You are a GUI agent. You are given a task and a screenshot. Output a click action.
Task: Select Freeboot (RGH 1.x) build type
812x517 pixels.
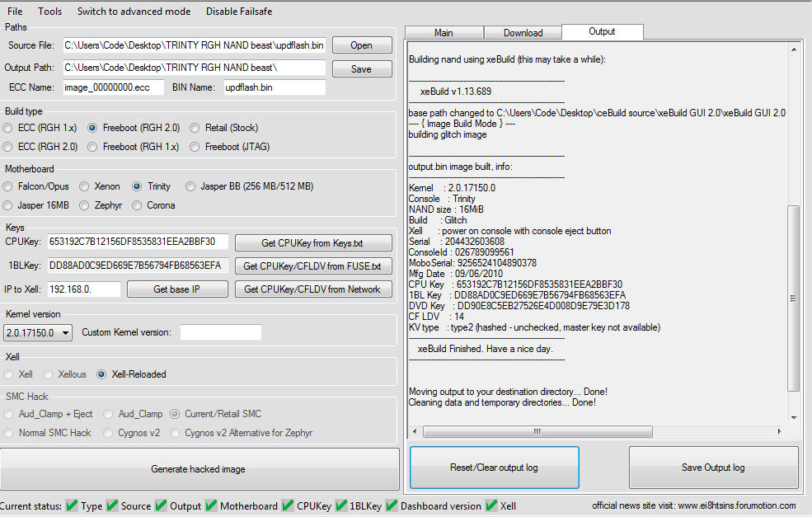[134, 147]
